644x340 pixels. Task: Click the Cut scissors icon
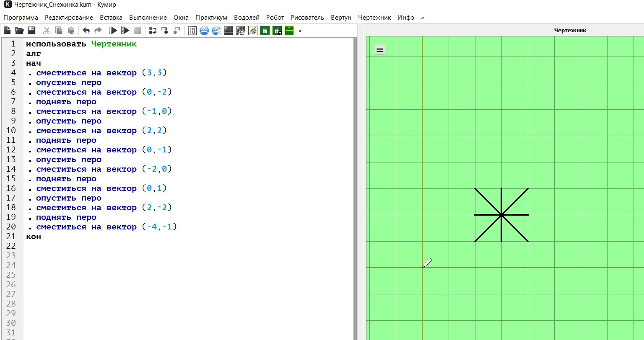pyautogui.click(x=47, y=31)
